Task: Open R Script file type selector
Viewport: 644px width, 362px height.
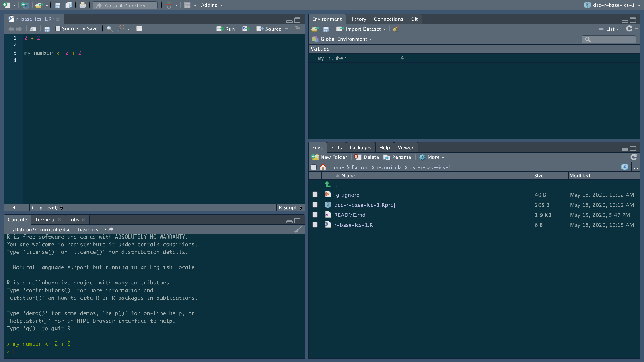Action: coord(290,208)
